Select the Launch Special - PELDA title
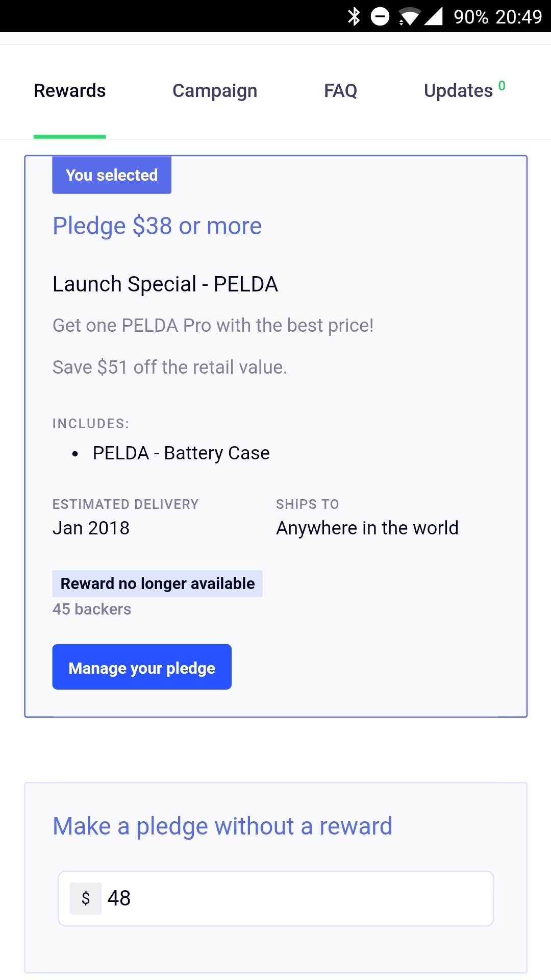 (165, 284)
